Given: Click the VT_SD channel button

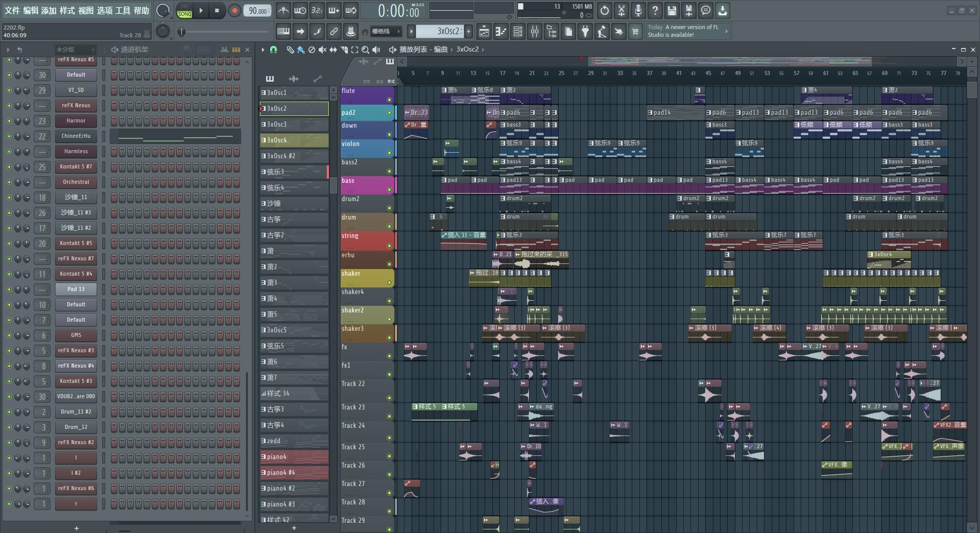Looking at the screenshot, I should click(76, 90).
